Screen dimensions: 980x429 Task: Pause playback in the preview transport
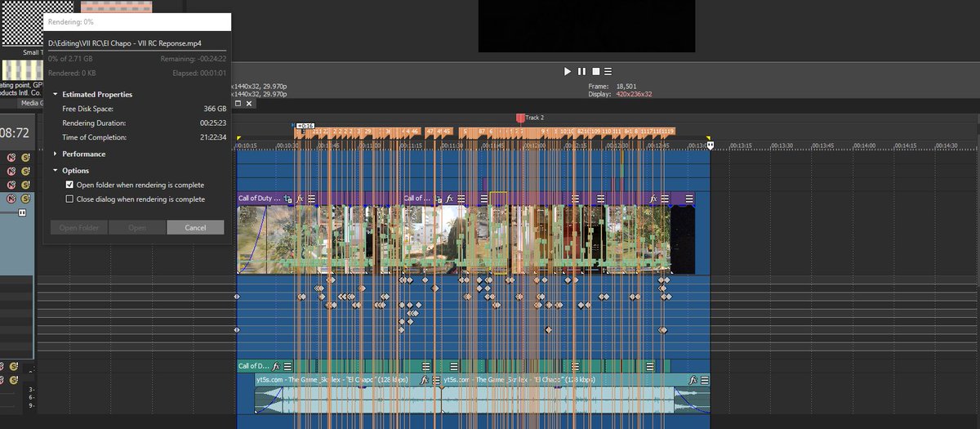pyautogui.click(x=581, y=72)
